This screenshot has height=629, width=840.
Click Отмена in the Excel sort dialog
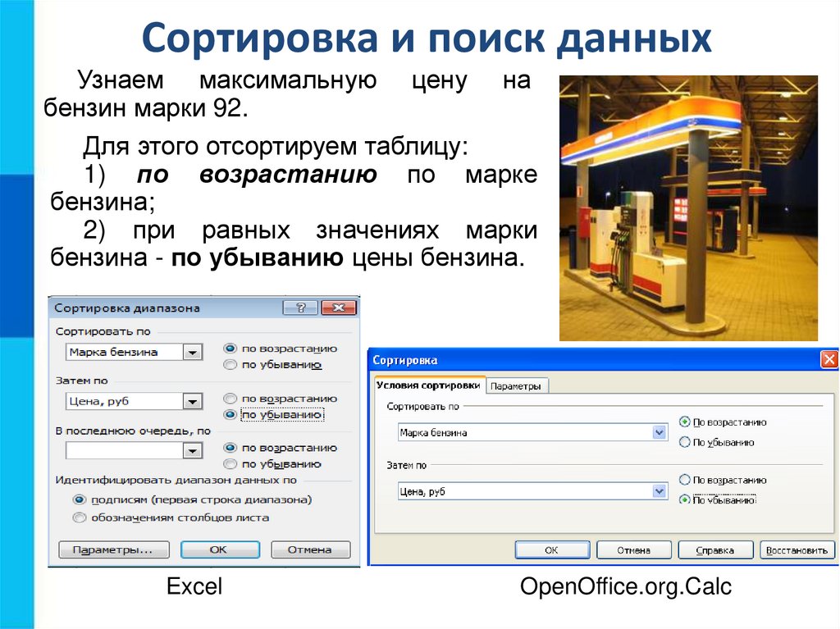click(310, 549)
